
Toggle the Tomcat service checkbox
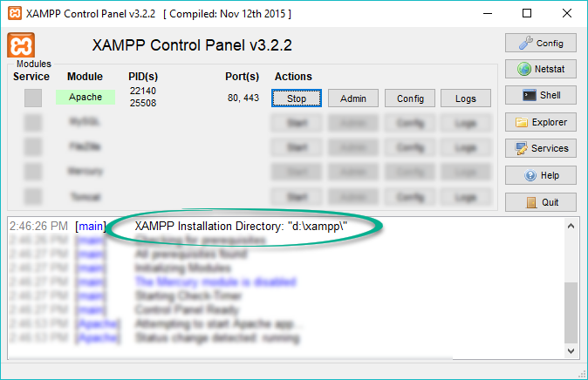(33, 196)
